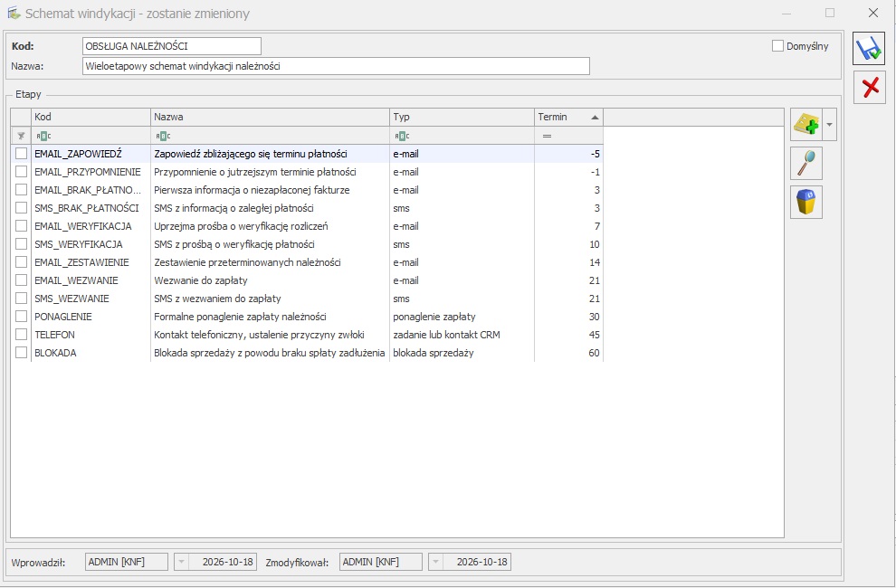The image size is (896, 588).
Task: Delete stage with the trash bin icon
Action: [806, 203]
